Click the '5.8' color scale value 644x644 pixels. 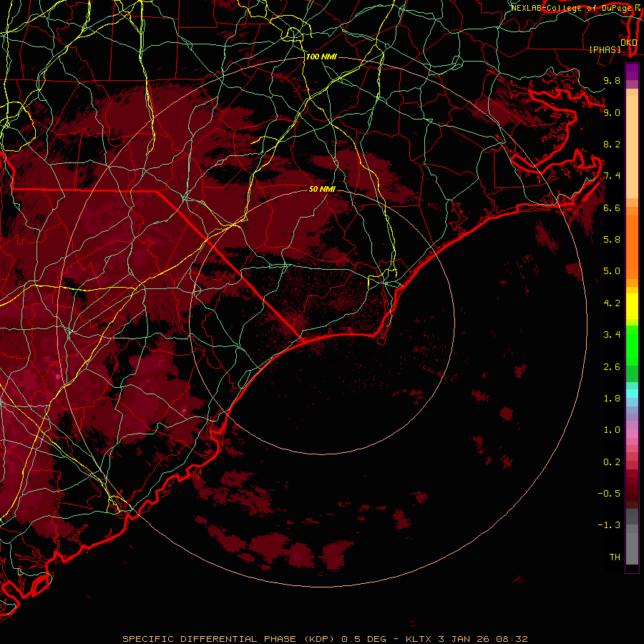tap(612, 240)
